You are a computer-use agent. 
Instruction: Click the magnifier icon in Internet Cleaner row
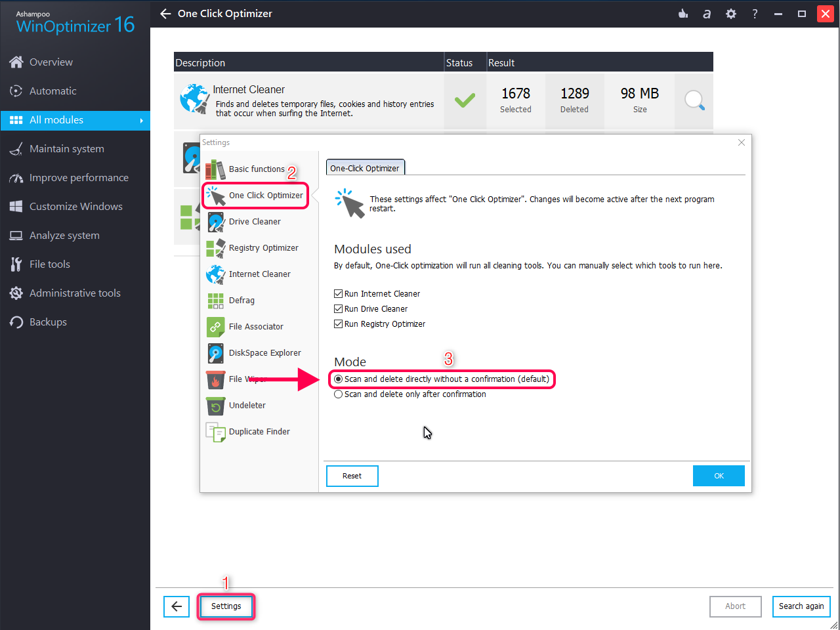pos(694,100)
